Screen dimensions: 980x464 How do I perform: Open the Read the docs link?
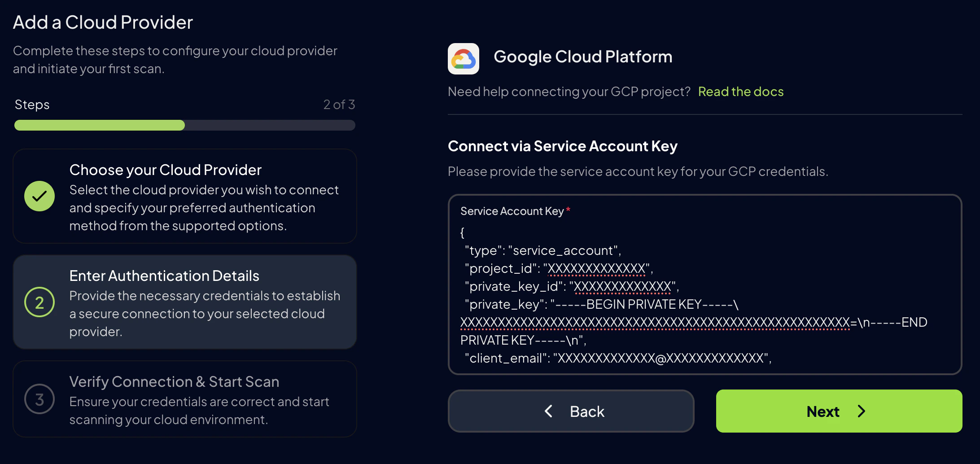pyautogui.click(x=740, y=92)
